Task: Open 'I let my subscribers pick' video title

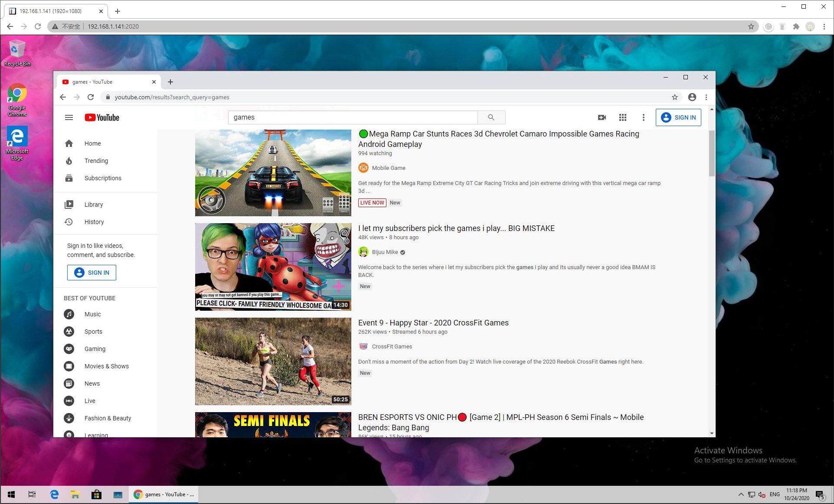Action: tap(456, 228)
